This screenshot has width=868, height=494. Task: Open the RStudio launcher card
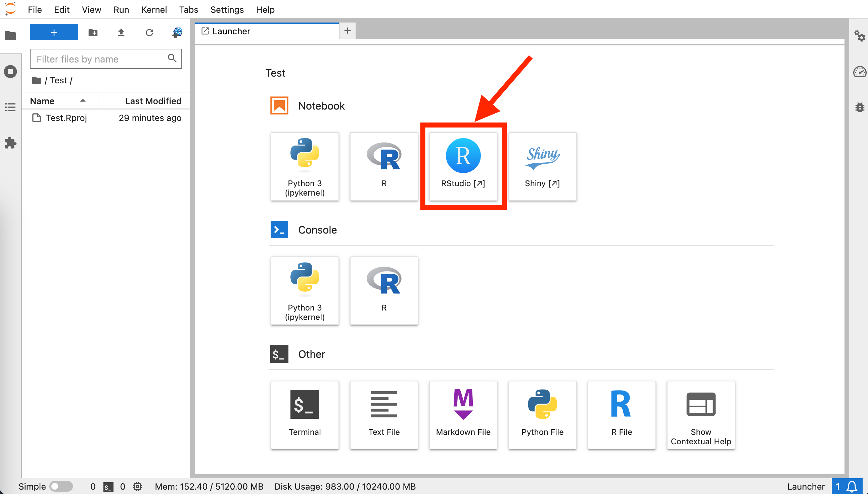pos(463,166)
